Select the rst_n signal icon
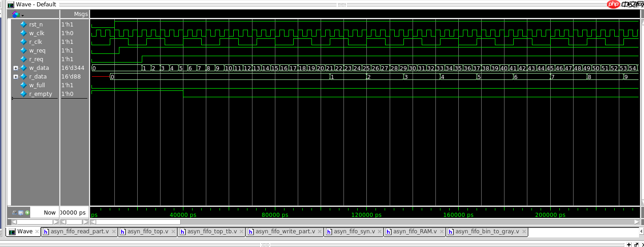The height and width of the screenshot is (247, 644). tap(23, 25)
